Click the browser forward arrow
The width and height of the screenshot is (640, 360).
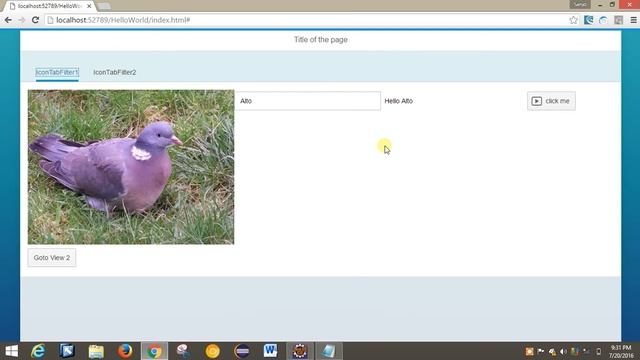[22, 20]
